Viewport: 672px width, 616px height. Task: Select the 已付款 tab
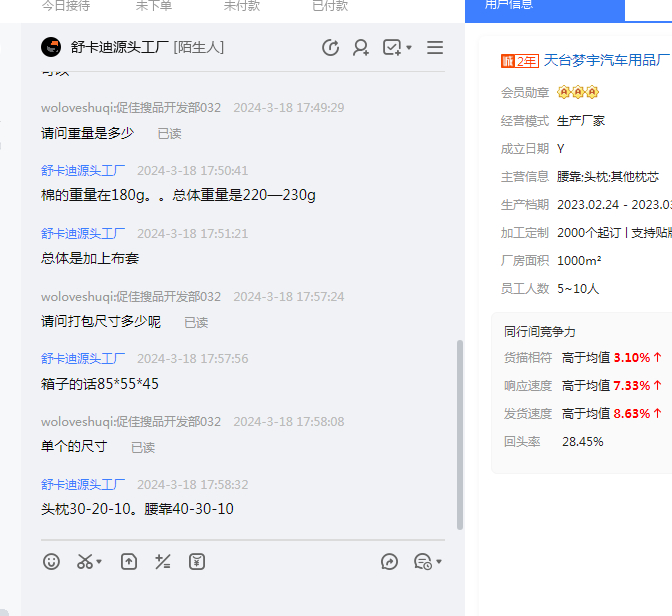pos(330,6)
